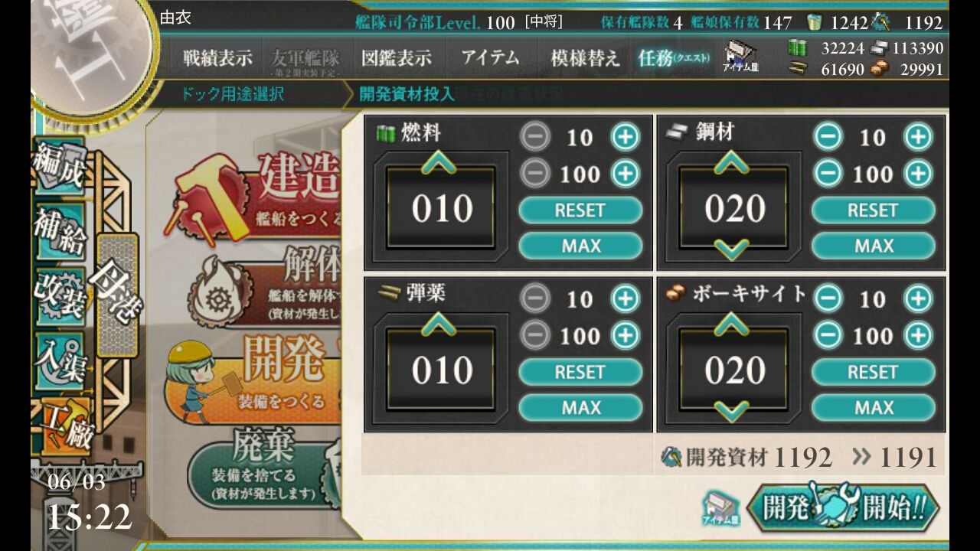Open the 任務 quest menu
Viewport: 980px width, 551px height.
674,57
